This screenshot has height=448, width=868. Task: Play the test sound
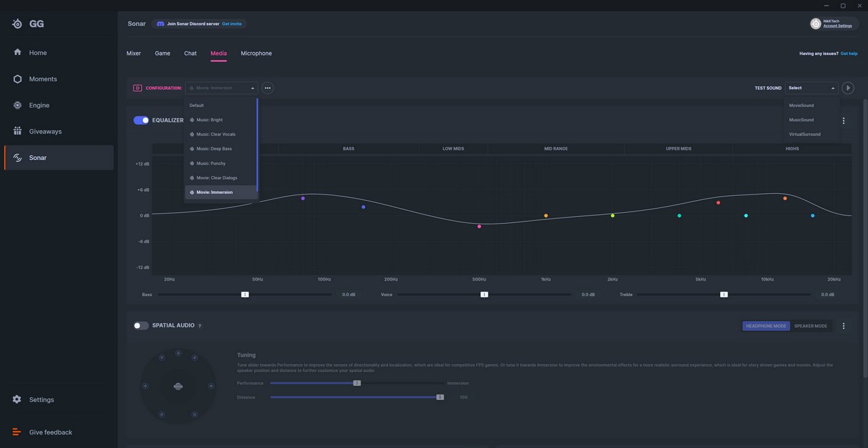pyautogui.click(x=848, y=88)
